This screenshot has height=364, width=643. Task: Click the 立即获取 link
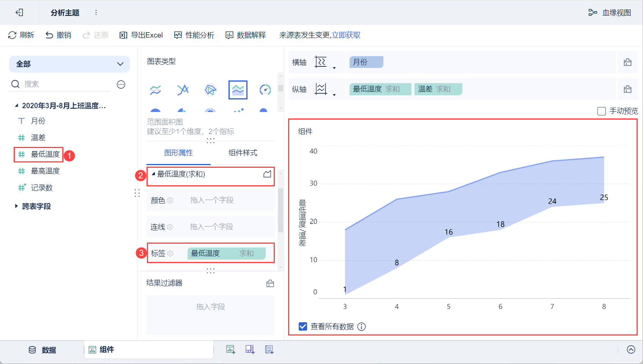[x=346, y=35]
